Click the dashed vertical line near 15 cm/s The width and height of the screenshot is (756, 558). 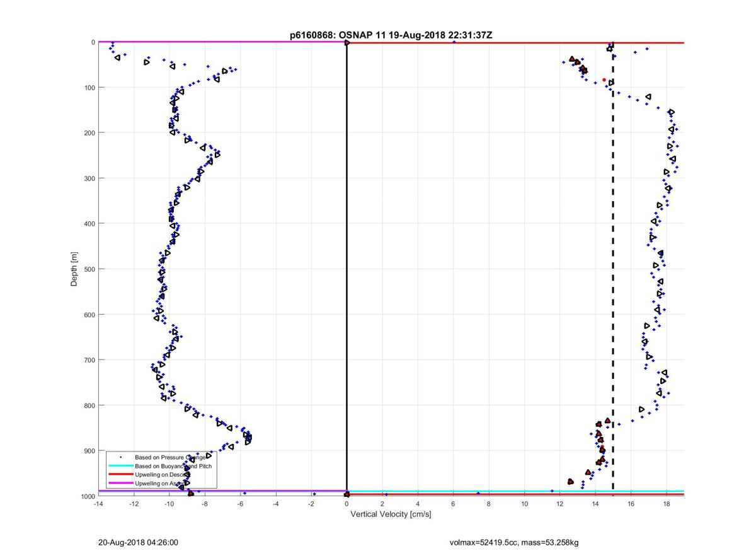[x=613, y=269]
